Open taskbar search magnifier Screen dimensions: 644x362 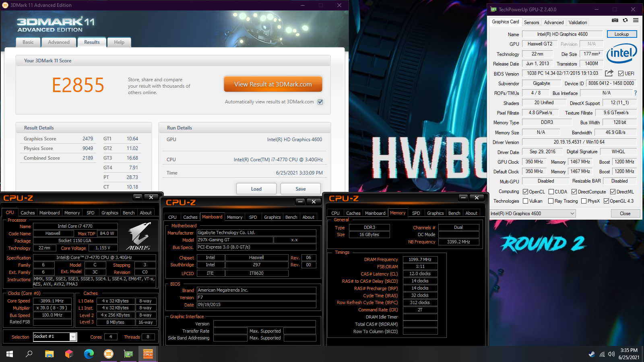click(x=29, y=354)
